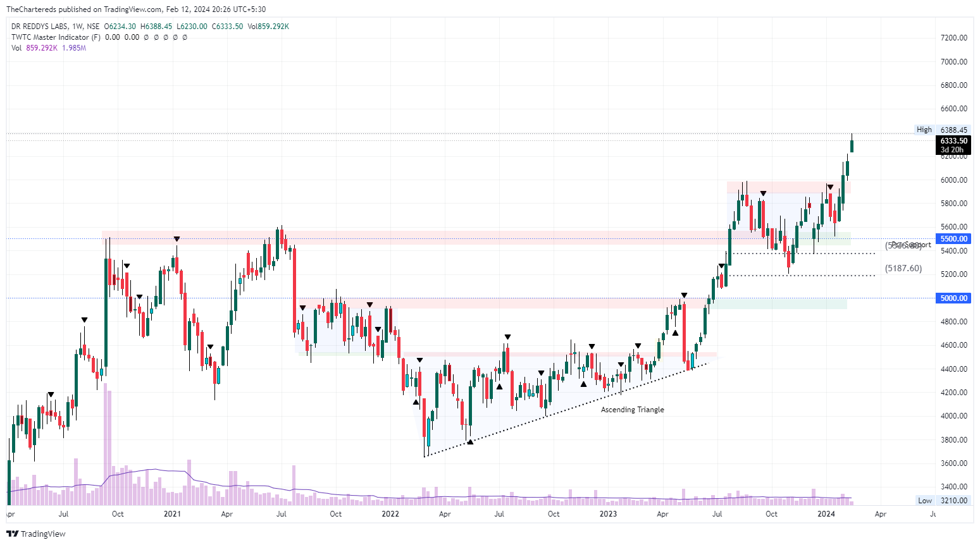Image resolution: width=980 pixels, height=545 pixels.
Task: Click the Low 3210.00 axis label
Action: (943, 501)
